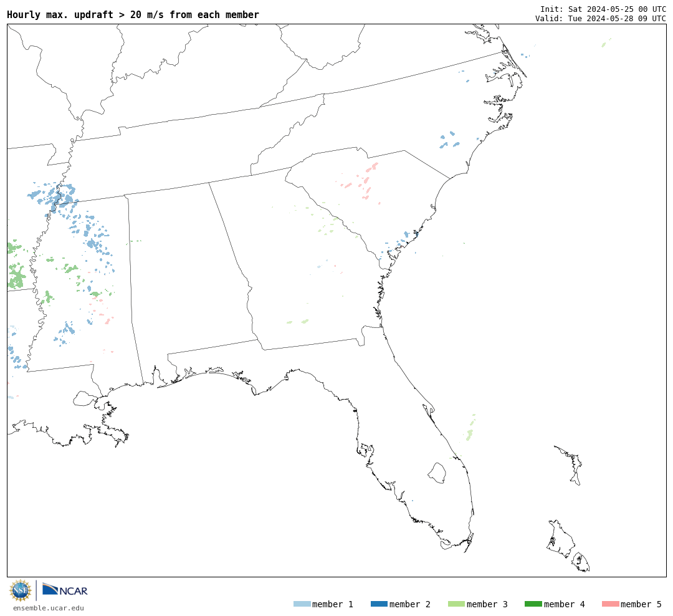Screen dimensions: 673x616
Task: Click the ensemble.ucar.edu text
Action: click(x=49, y=608)
